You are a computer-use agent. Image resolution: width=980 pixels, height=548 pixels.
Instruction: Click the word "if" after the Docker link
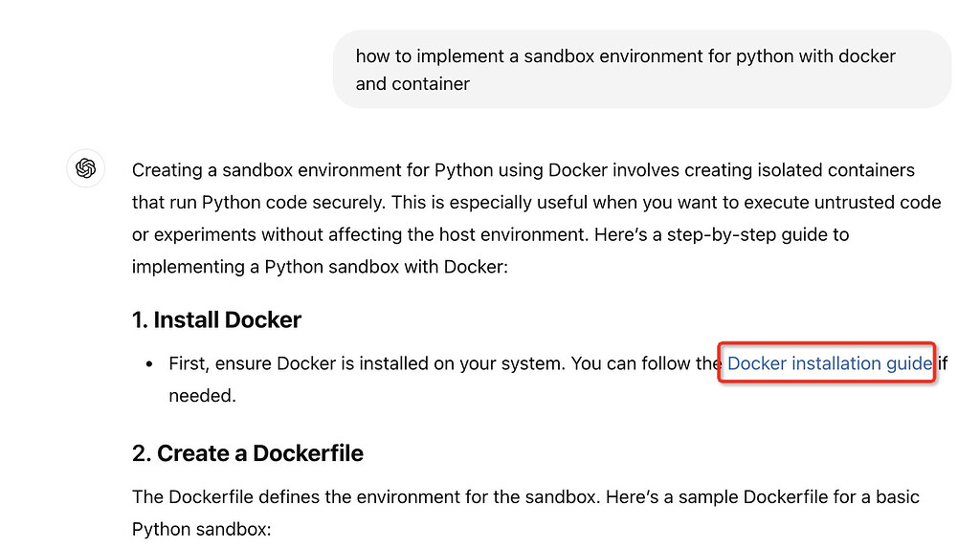click(943, 363)
